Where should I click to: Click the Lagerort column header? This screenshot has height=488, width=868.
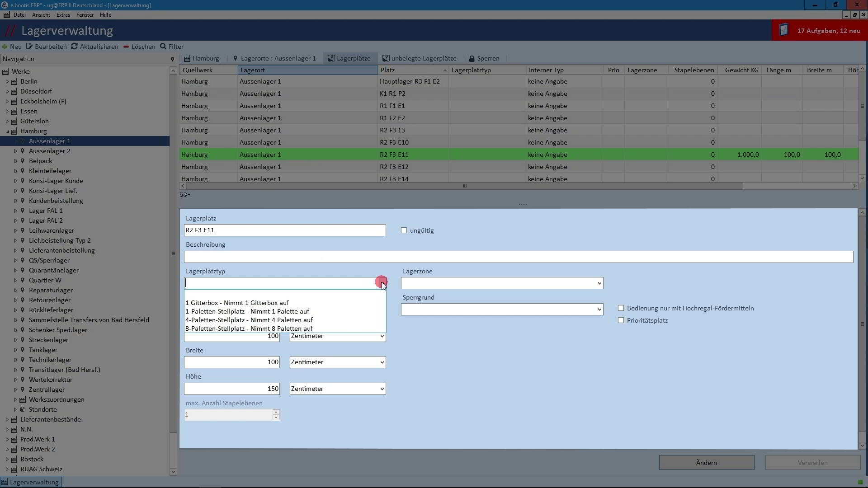307,70
